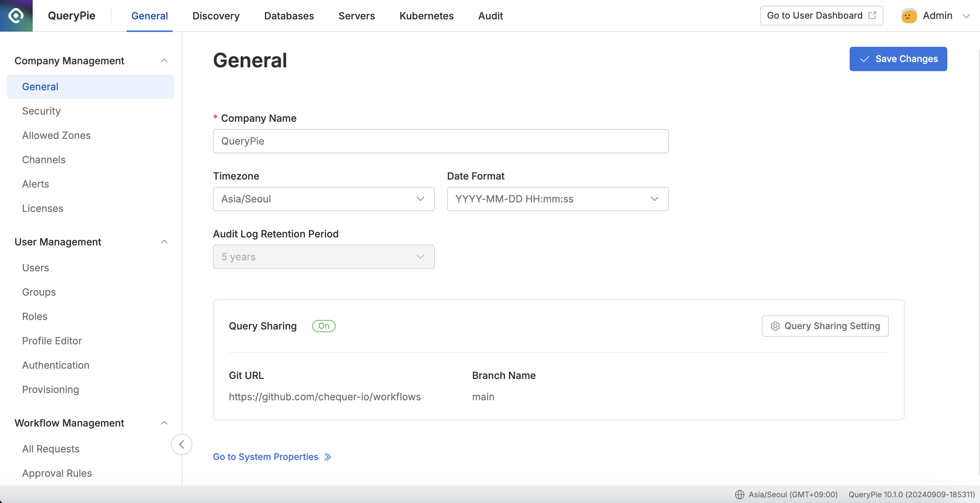Image resolution: width=980 pixels, height=503 pixels.
Task: Click the external-link icon on User Dashboard button
Action: click(x=872, y=15)
